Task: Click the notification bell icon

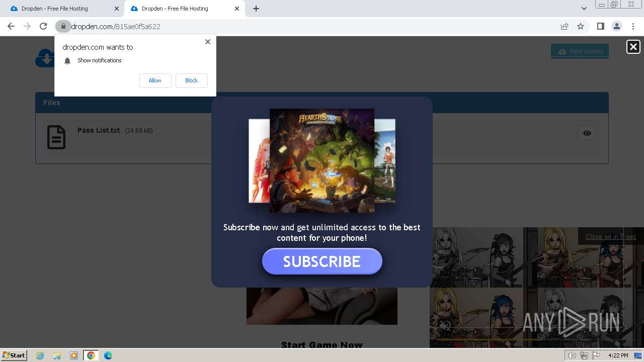Action: click(67, 60)
